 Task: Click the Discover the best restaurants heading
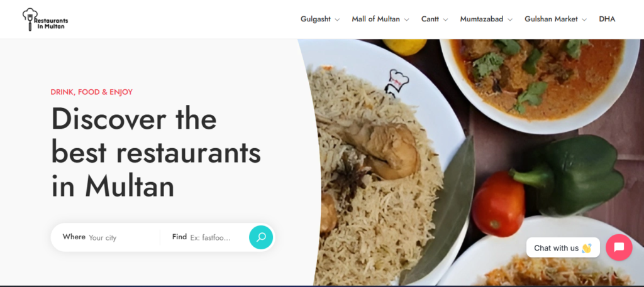click(156, 153)
